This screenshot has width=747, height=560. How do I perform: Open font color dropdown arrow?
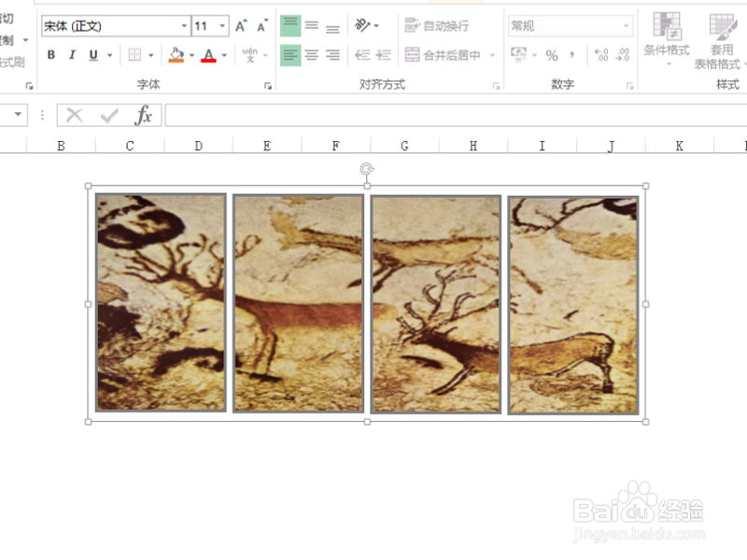(x=224, y=55)
